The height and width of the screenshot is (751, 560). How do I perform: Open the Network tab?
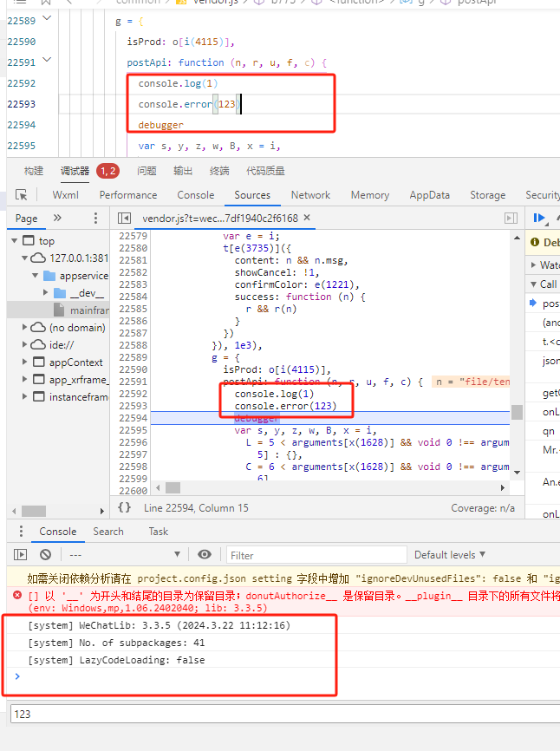coord(310,195)
